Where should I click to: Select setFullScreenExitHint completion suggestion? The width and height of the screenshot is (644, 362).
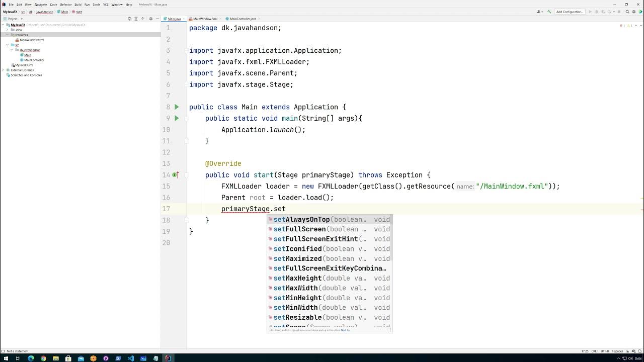point(330,239)
